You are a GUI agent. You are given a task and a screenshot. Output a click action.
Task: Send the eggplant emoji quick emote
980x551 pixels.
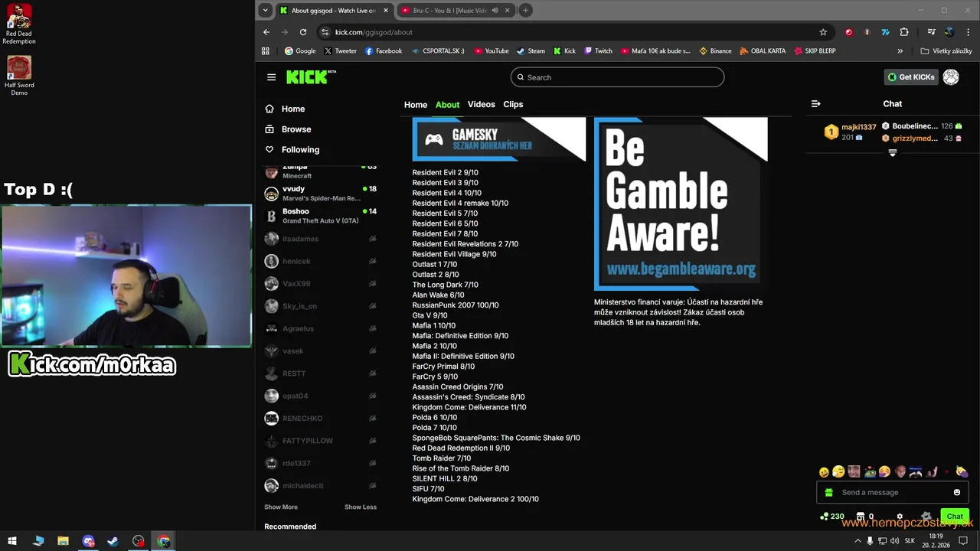(962, 472)
